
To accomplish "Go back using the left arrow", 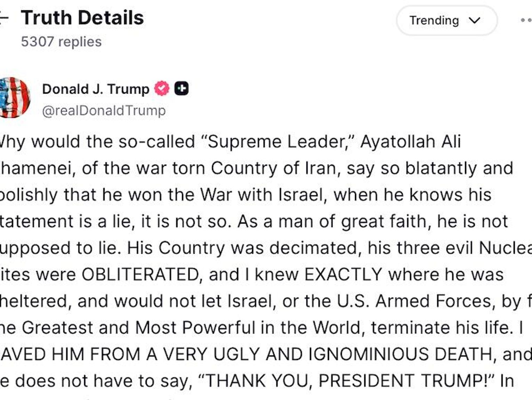I will pyautogui.click(x=3, y=18).
